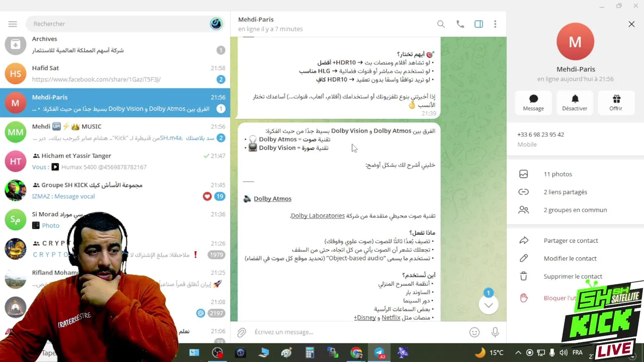
Task: Click the trash delete contact icon
Action: point(524,277)
